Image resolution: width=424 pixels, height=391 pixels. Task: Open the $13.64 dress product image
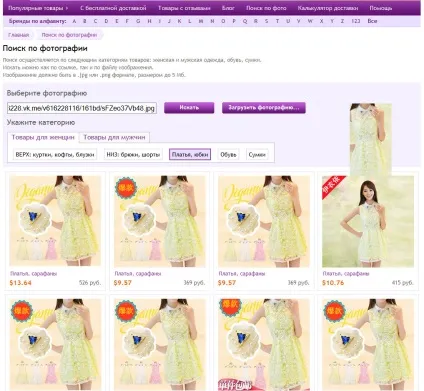click(55, 221)
